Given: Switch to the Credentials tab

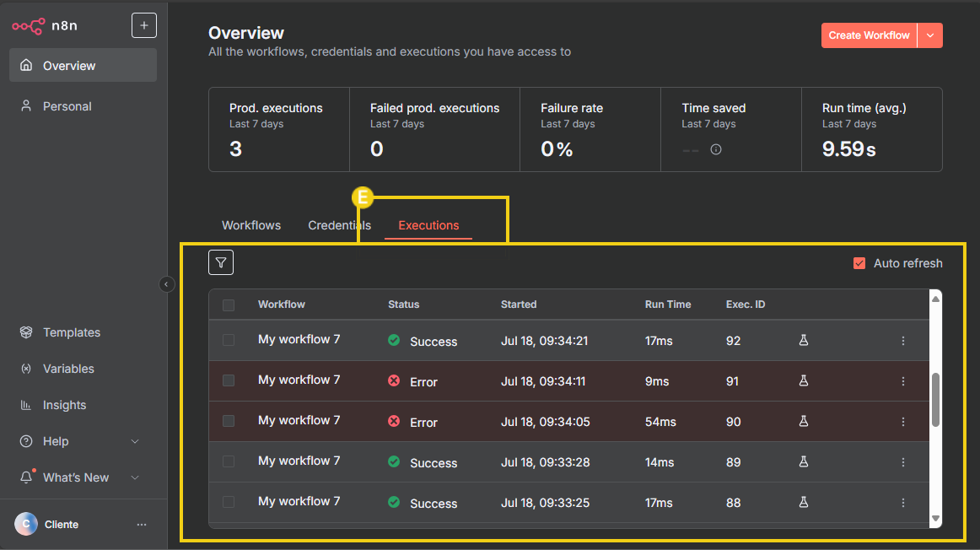Looking at the screenshot, I should click(339, 225).
